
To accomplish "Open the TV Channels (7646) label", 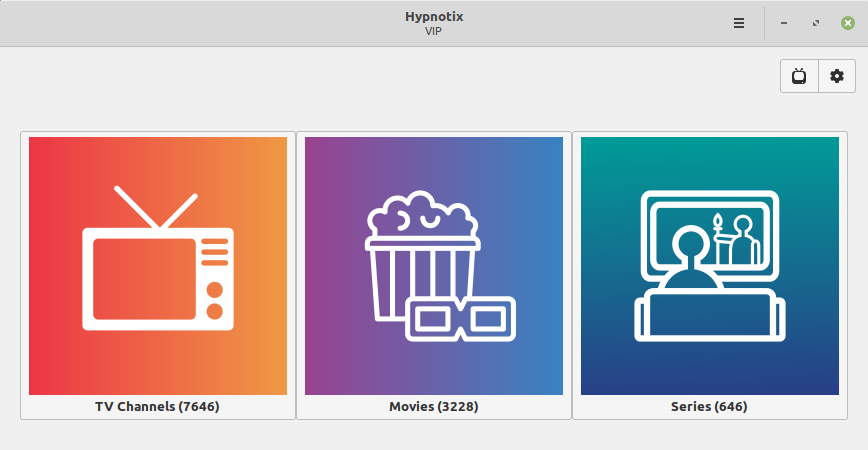I will [x=157, y=407].
